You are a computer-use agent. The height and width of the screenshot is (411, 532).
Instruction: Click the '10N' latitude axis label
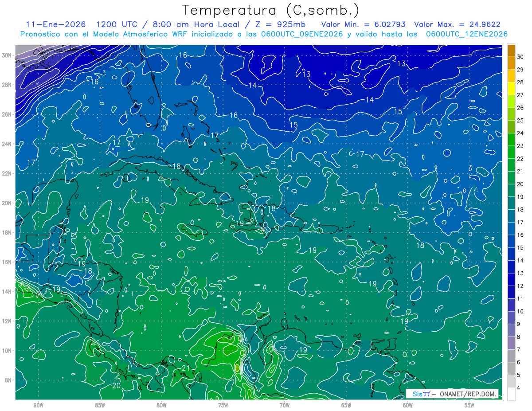7,350
